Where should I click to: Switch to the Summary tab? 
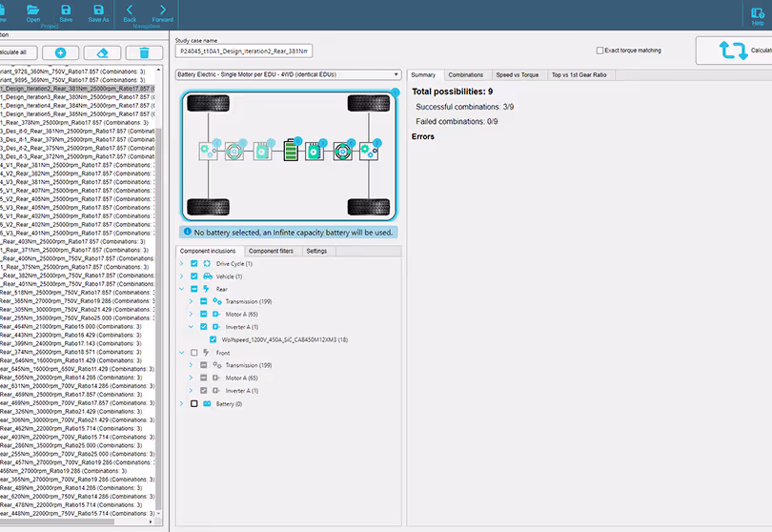pyautogui.click(x=424, y=75)
